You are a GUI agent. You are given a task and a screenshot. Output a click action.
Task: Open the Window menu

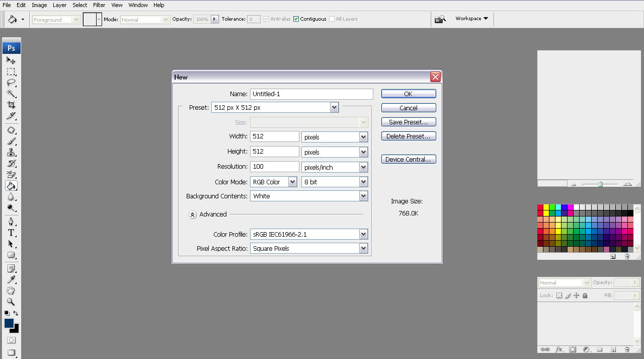[138, 5]
